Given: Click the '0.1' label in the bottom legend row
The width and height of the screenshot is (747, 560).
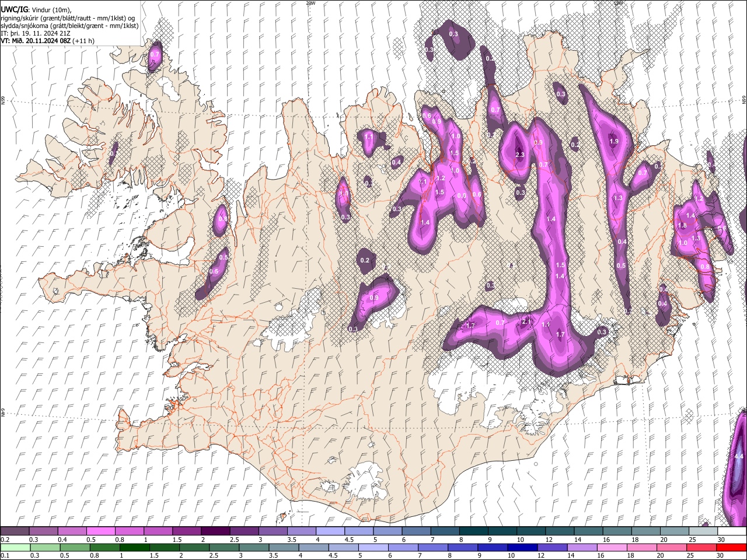Looking at the screenshot, I should (x=5, y=556).
